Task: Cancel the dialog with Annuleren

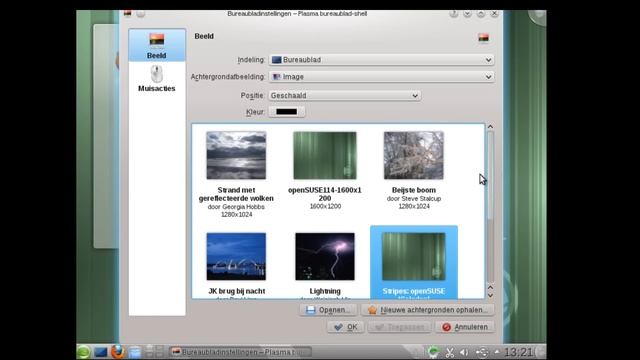Action: coord(465,327)
